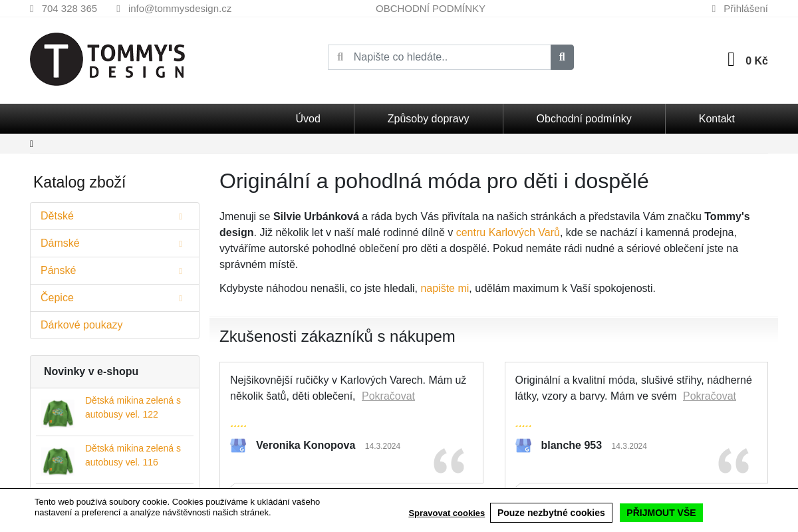Select the home icon in the breadcrumb bar
798x532 pixels.
(x=31, y=144)
